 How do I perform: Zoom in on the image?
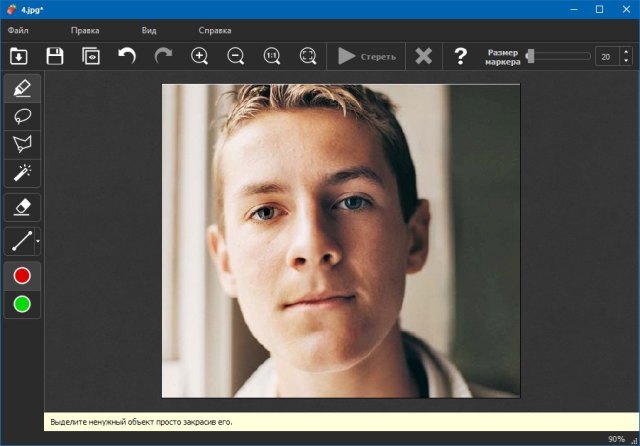199,56
